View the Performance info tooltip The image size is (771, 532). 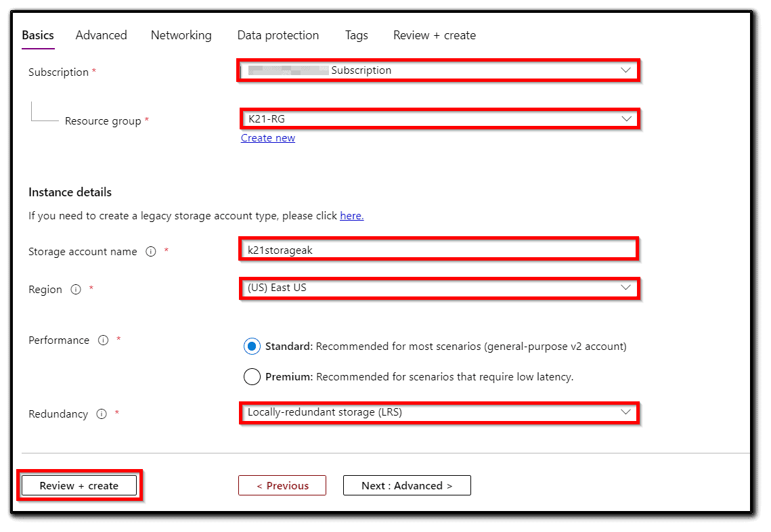[103, 340]
